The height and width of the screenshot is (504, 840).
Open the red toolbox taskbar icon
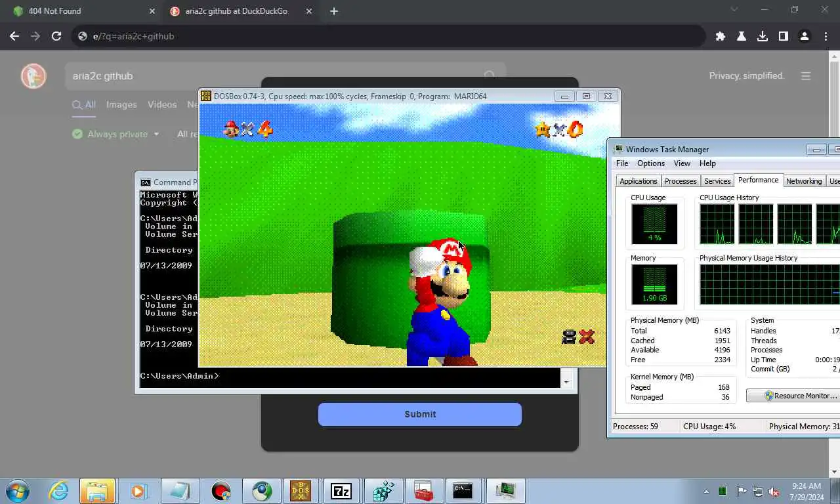[x=423, y=491]
